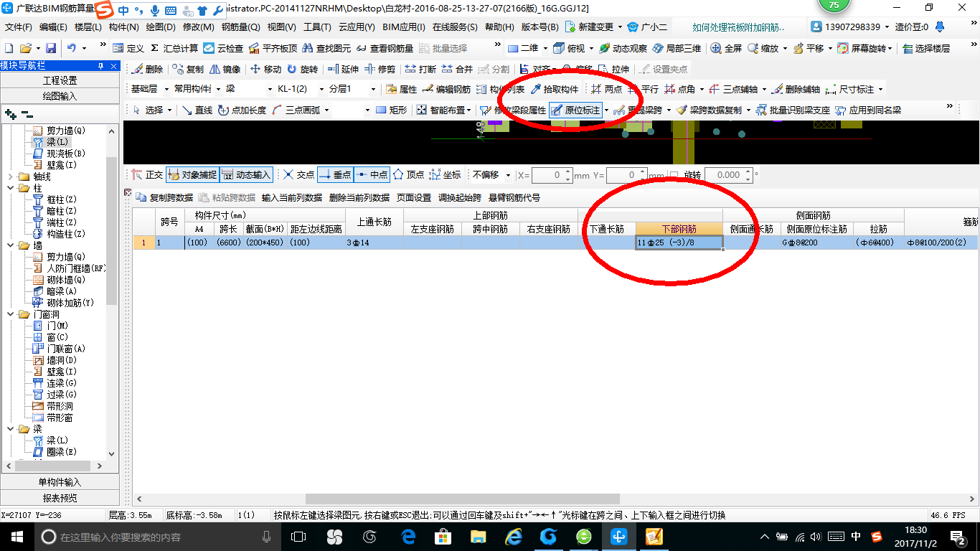Select the 打断 break tool
The height and width of the screenshot is (551, 980).
click(x=420, y=70)
